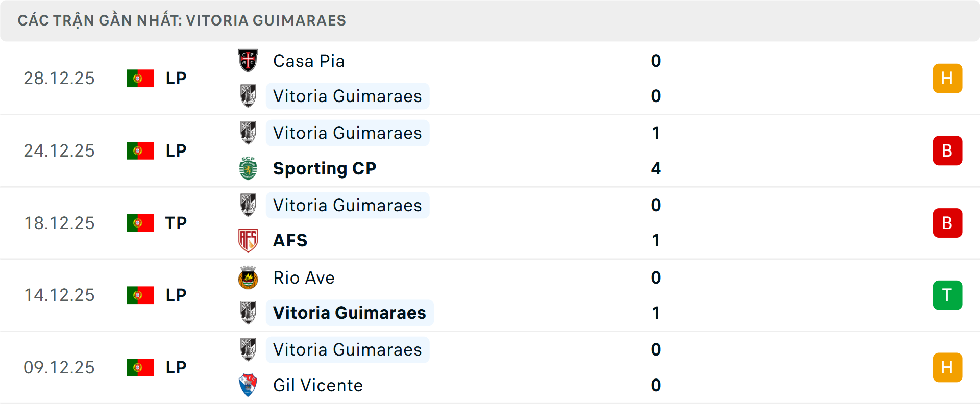This screenshot has width=980, height=404.
Task: Switch to the TP competition label
Action: pos(175,223)
